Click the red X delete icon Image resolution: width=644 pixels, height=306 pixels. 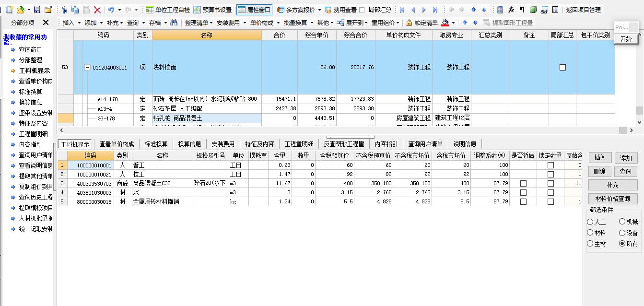97,10
